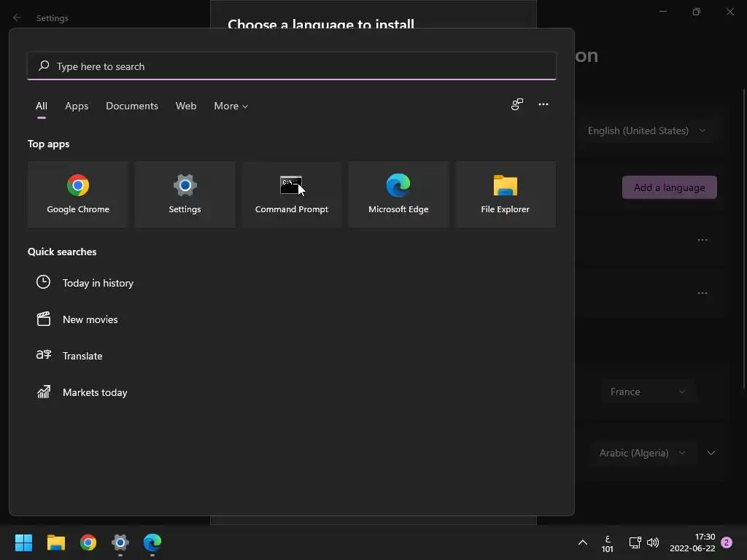Show hidden tray icons chevron
Screen dimensions: 747x560
point(583,542)
